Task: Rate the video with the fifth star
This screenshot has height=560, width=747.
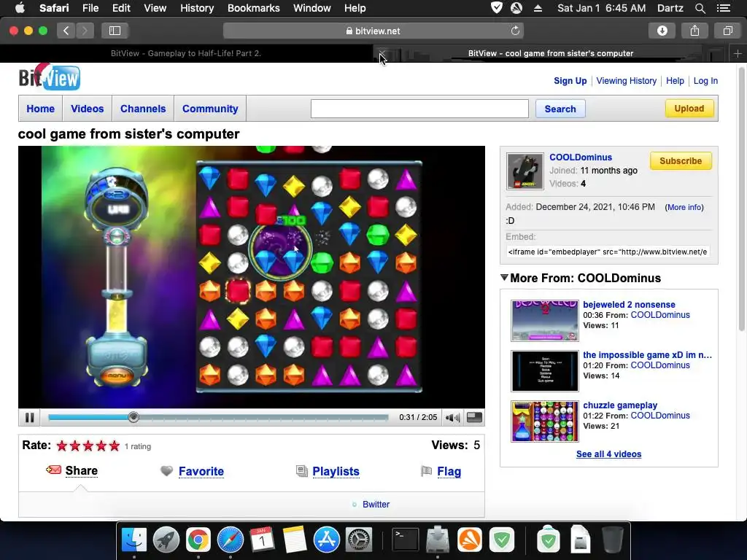Action: (115, 446)
